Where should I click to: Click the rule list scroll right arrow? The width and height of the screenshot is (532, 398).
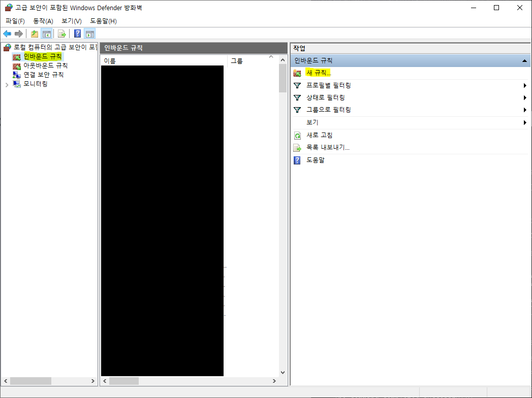pyautogui.click(x=274, y=381)
